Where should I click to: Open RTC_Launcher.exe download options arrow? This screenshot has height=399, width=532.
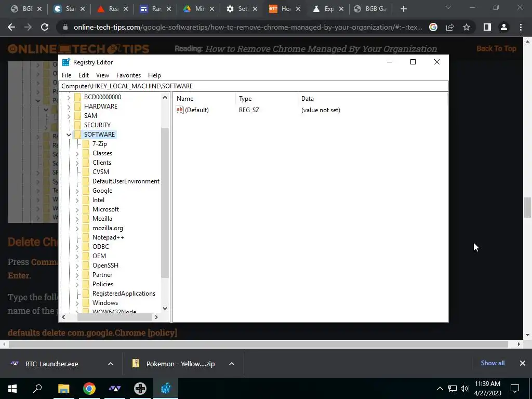[x=111, y=364]
